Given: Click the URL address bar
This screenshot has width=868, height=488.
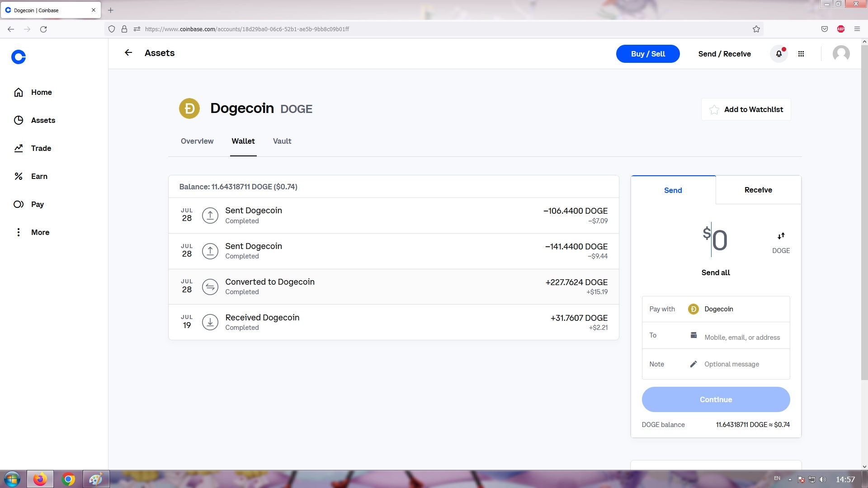Looking at the screenshot, I should 434,29.
